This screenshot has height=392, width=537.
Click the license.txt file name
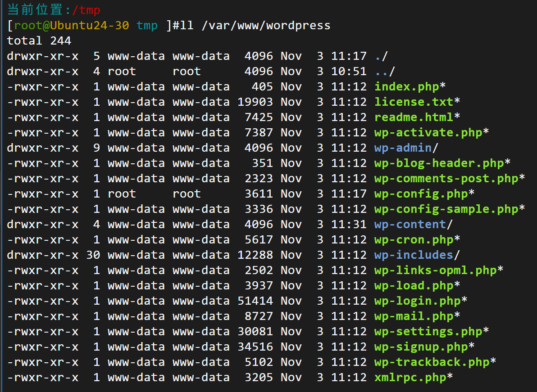click(x=414, y=102)
